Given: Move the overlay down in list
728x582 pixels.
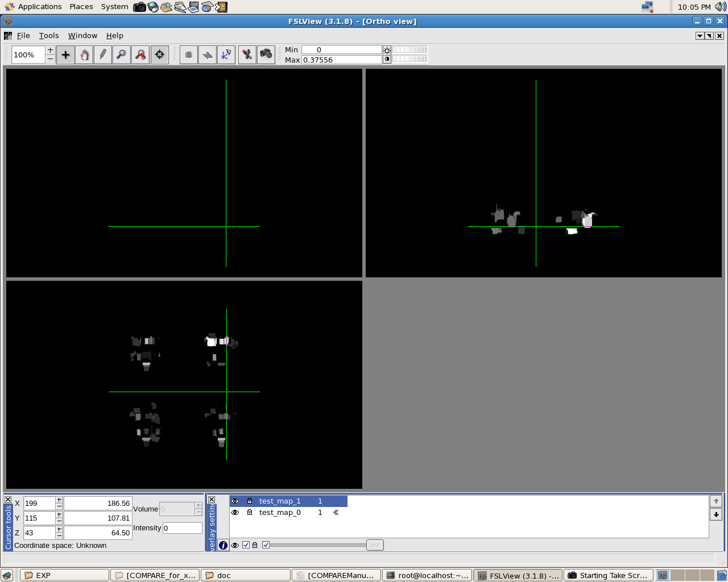Looking at the screenshot, I should pyautogui.click(x=716, y=514).
